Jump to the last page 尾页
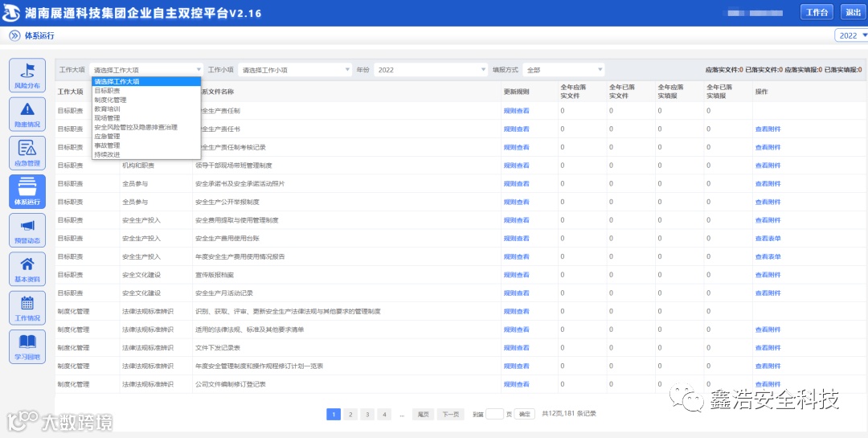The width and height of the screenshot is (868, 438). pos(423,414)
